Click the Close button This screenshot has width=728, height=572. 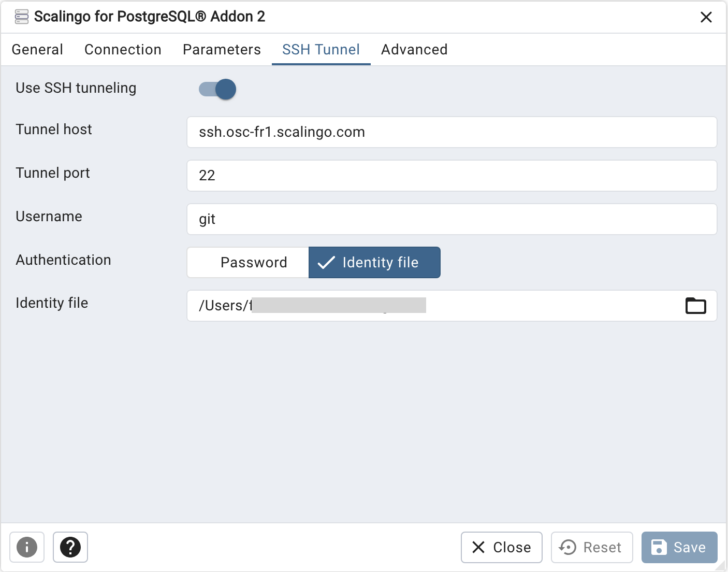pyautogui.click(x=502, y=547)
